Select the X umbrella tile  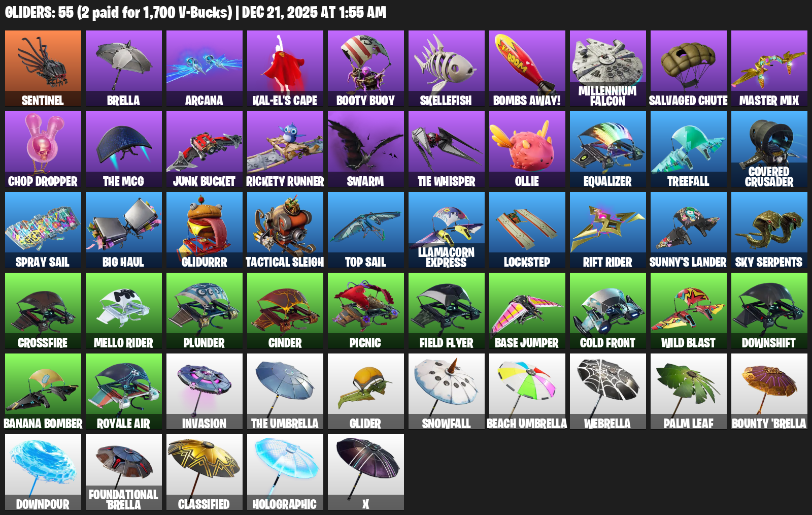click(366, 472)
